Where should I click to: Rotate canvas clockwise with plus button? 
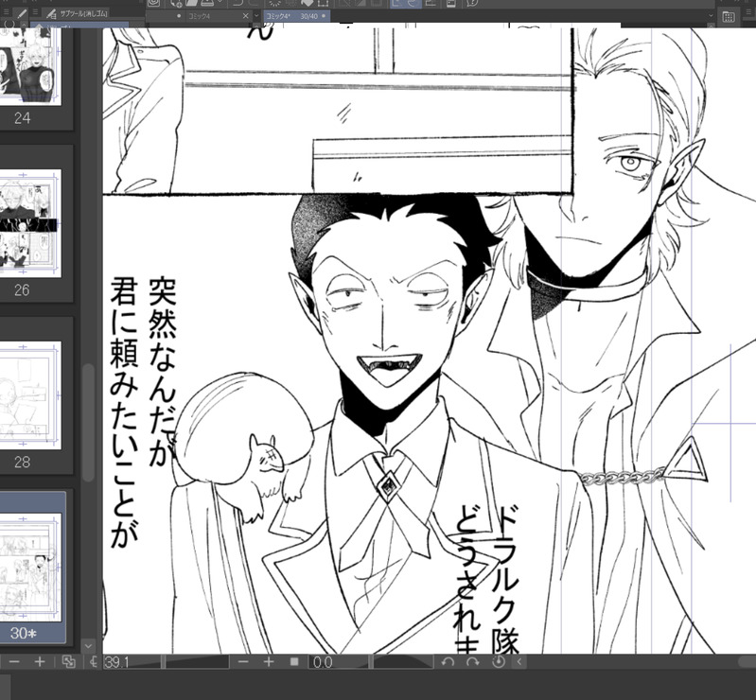click(x=269, y=662)
